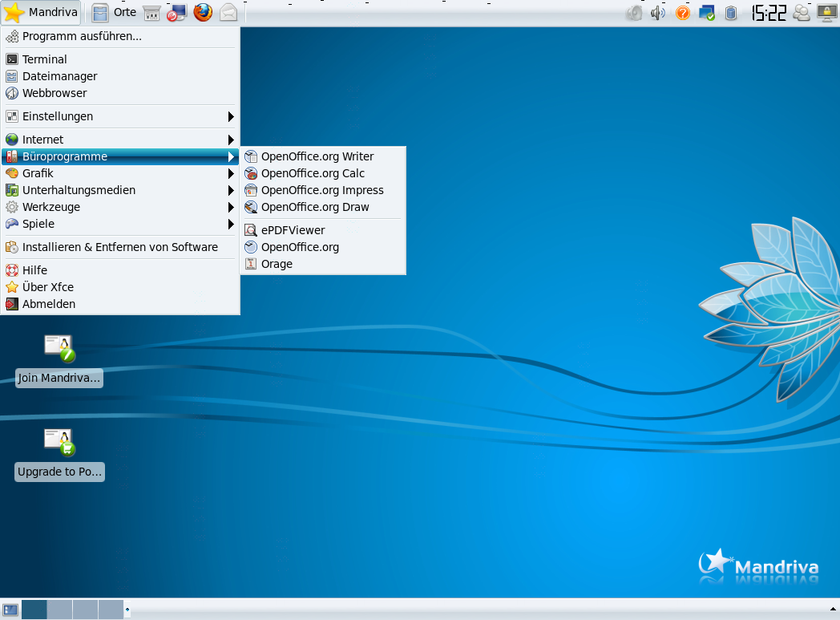This screenshot has width=840, height=620.
Task: Click the Mandriva menu button
Action: pos(41,12)
